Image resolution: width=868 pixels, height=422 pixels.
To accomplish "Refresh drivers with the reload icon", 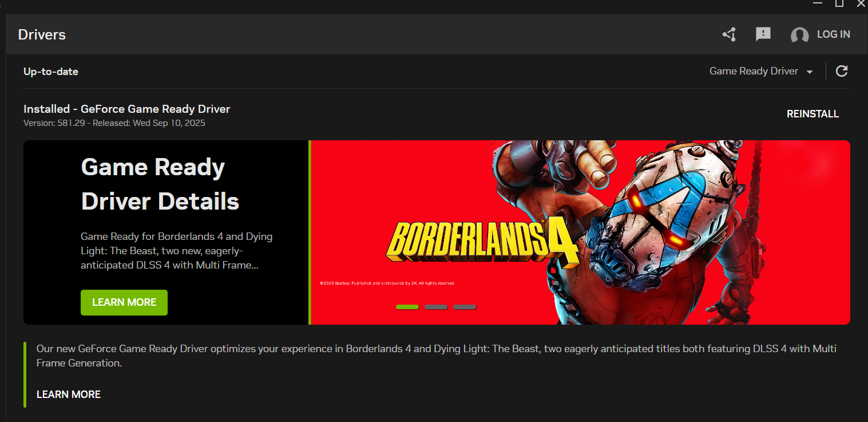I will [842, 71].
